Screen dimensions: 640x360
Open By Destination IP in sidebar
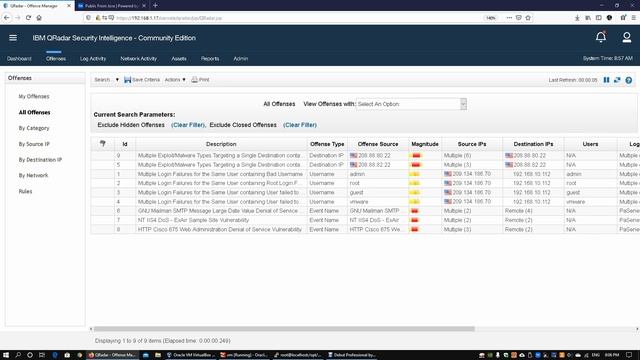(40, 160)
